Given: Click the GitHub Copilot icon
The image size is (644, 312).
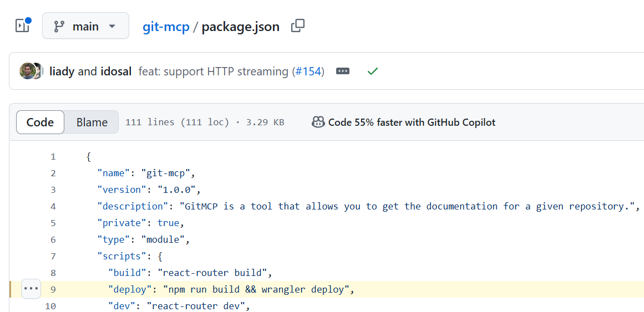Looking at the screenshot, I should click(318, 122).
